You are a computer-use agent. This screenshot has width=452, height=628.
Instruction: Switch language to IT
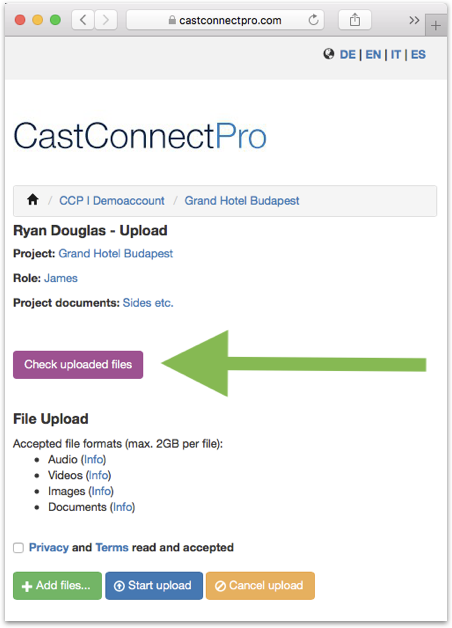(x=396, y=54)
